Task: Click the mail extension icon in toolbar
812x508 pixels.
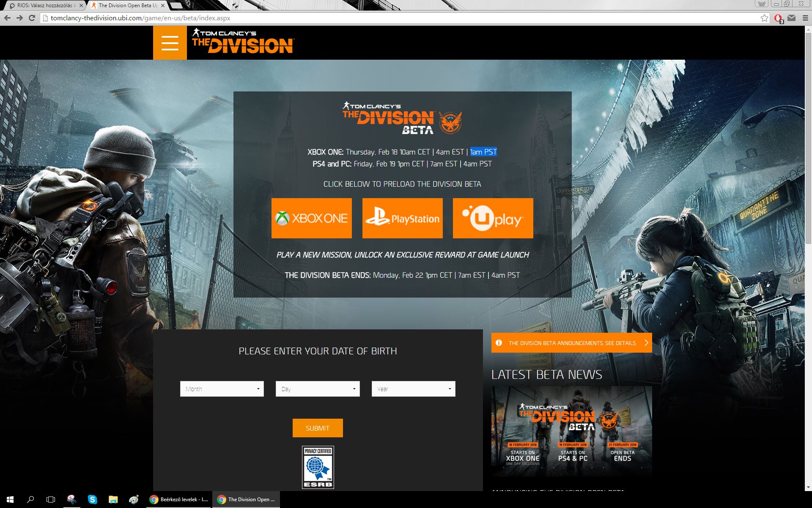Action: [792, 18]
